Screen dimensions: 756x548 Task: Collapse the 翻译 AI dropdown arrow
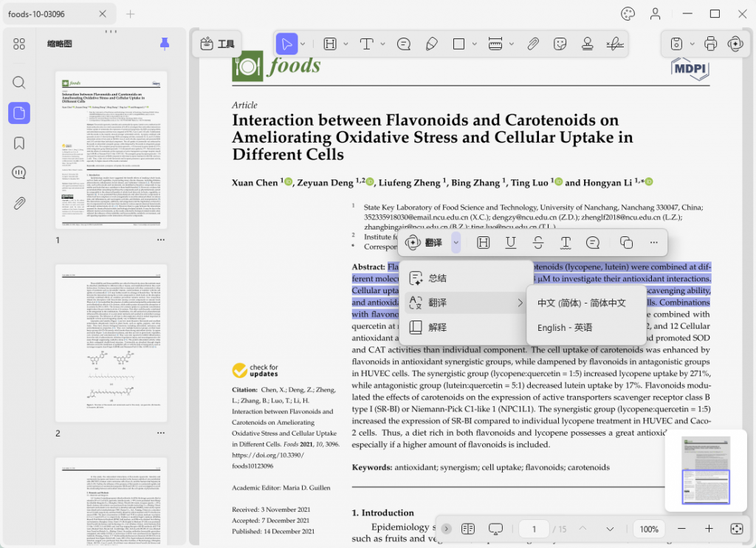tap(456, 243)
